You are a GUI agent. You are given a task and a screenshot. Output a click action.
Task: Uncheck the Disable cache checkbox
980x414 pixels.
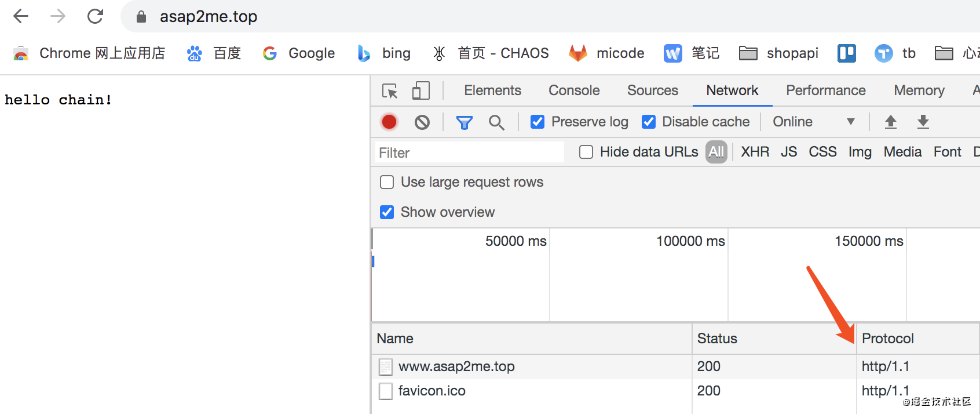(649, 122)
